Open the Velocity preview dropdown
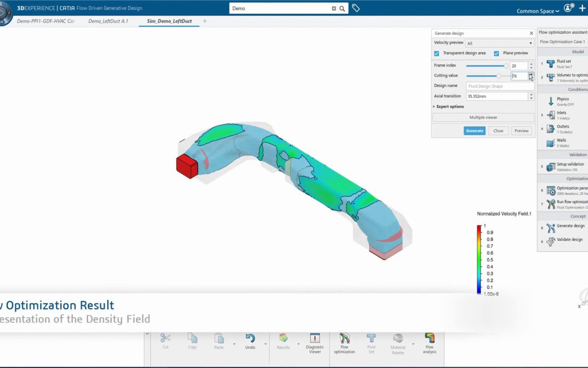Viewport: 588px width, 368px height. tap(500, 43)
